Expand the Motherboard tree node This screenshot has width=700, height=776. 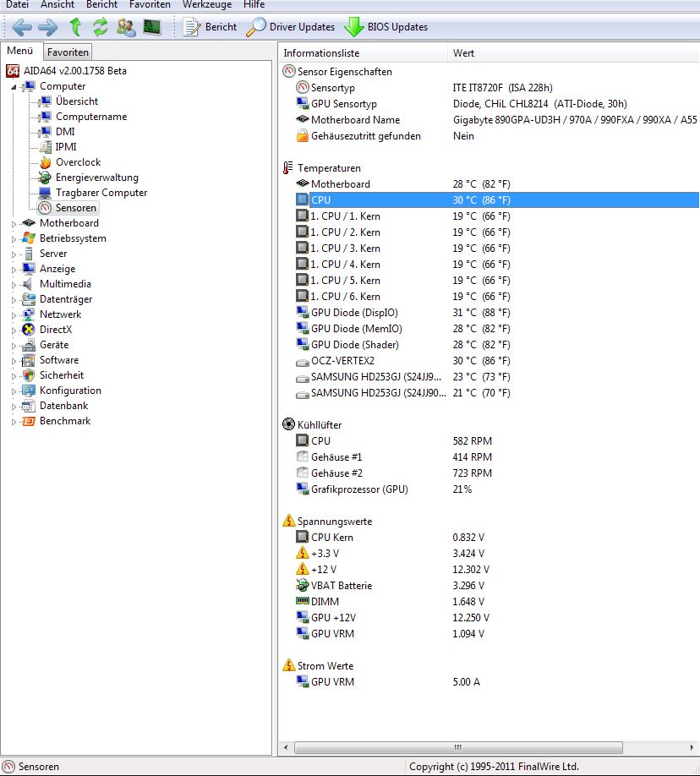pyautogui.click(x=14, y=224)
